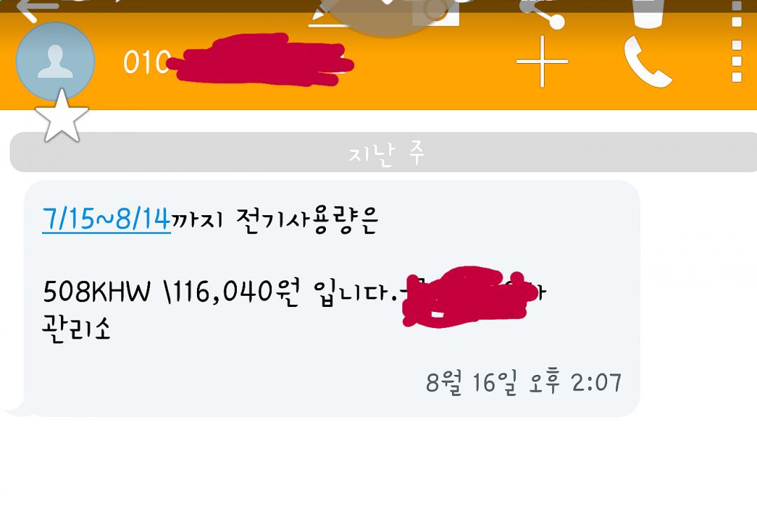Tap the 8월 16일 오후 2:07 timestamp
Viewport: 757px width, 532px height.
[524, 382]
